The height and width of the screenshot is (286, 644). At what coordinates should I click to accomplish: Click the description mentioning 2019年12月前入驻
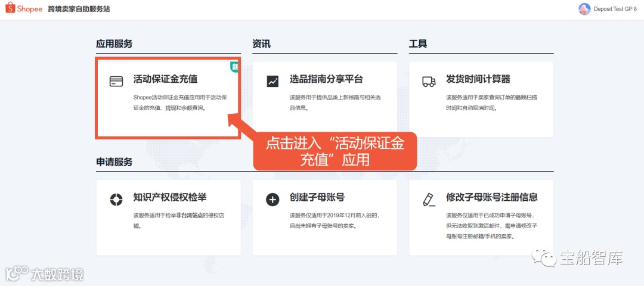pyautogui.click(x=335, y=221)
